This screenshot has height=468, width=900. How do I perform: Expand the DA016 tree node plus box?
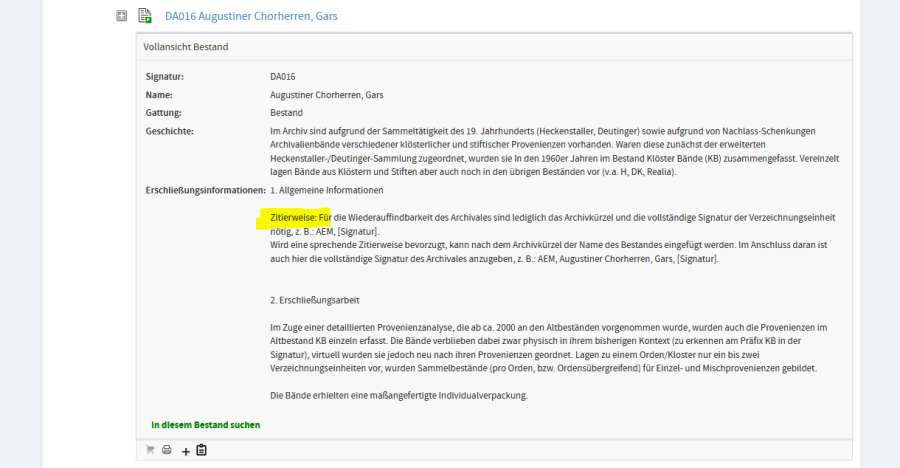pos(122,16)
